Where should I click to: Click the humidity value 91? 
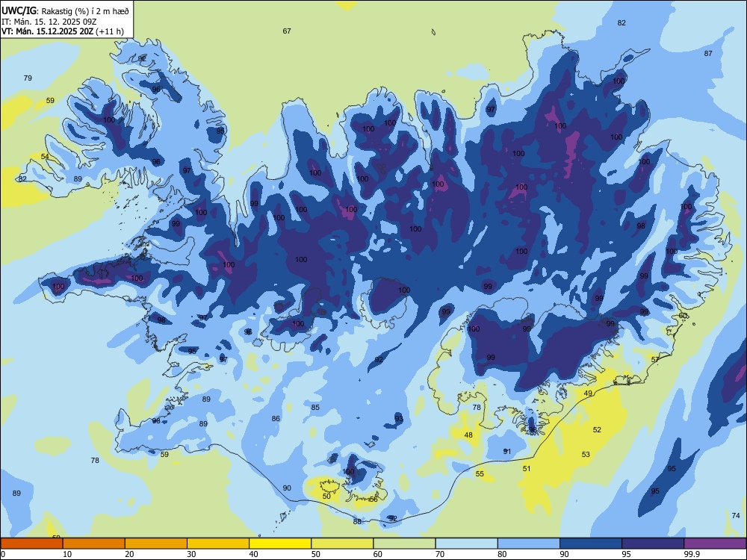coord(507,452)
